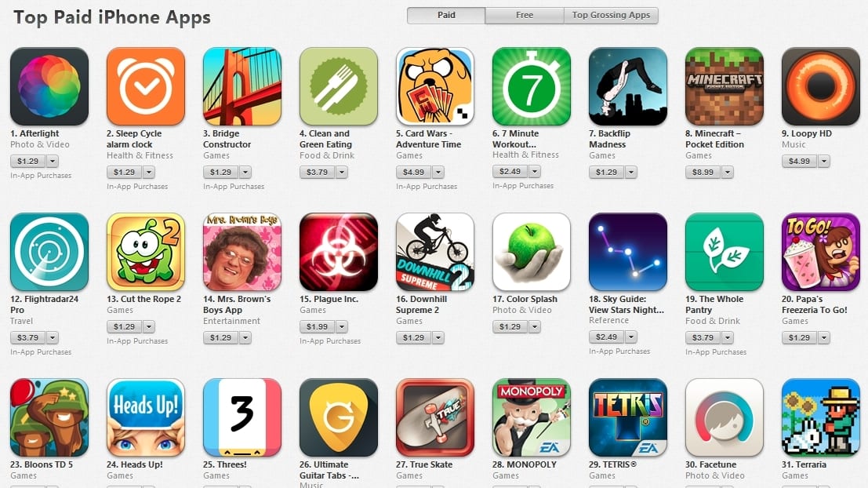Select the Paid tab
The height and width of the screenshot is (488, 868).
pyautogui.click(x=446, y=16)
